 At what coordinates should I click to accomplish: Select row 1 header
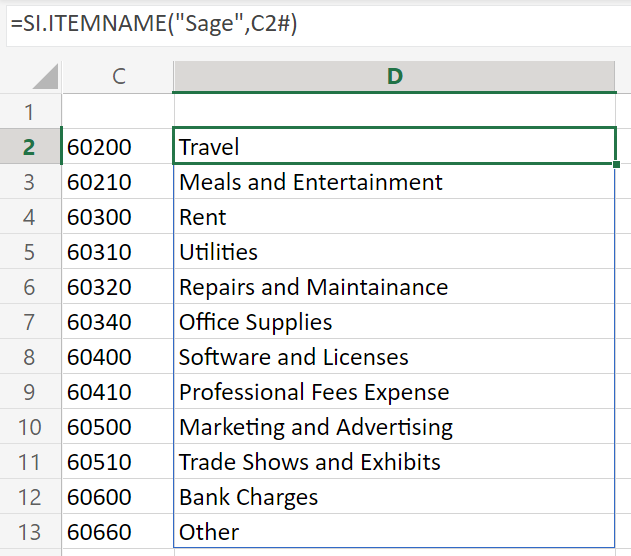[x=30, y=111]
